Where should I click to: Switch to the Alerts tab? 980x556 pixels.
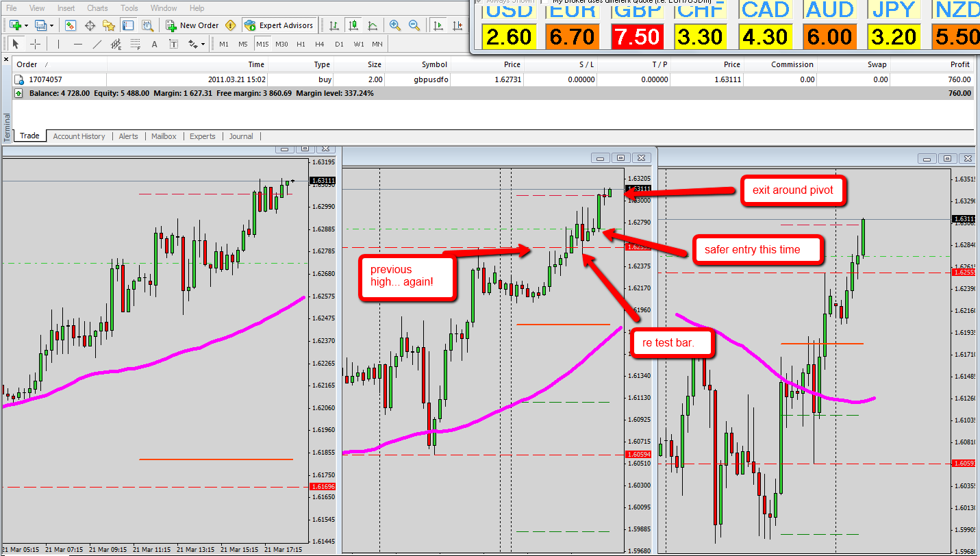(x=128, y=136)
